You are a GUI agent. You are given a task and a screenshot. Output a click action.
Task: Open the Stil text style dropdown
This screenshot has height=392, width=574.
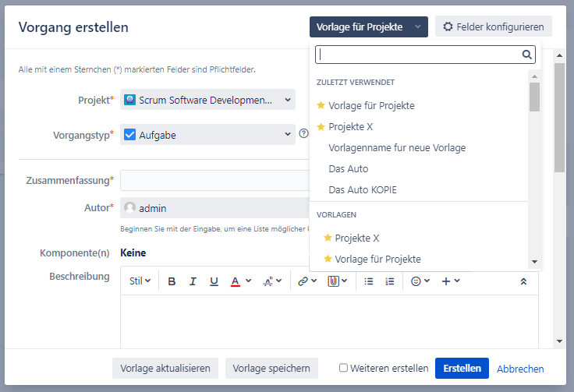(140, 281)
